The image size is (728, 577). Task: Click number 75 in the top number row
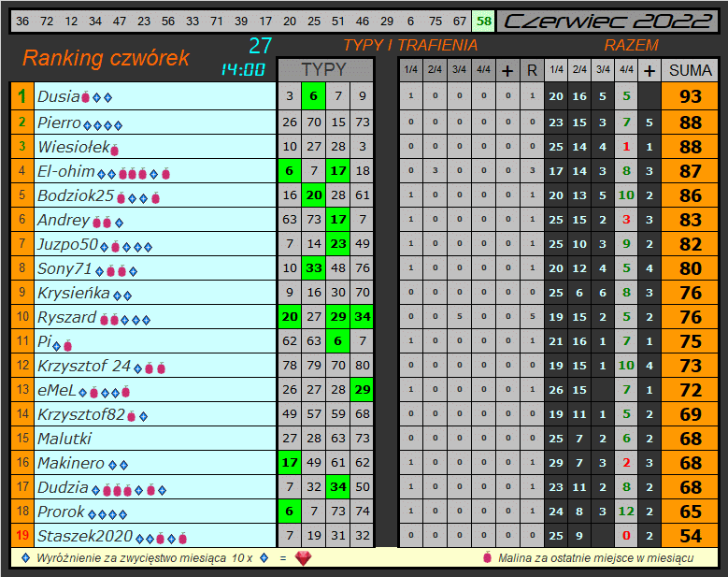tap(435, 22)
